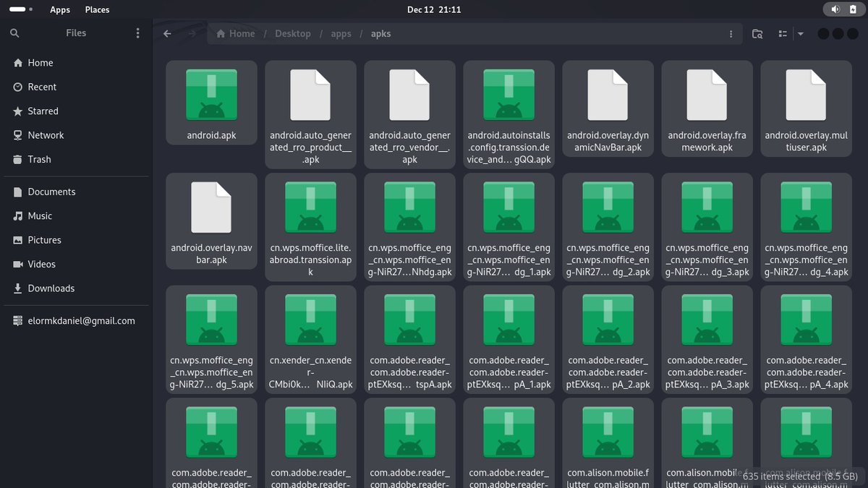Viewport: 868px width, 488px height.
Task: Open Trash in the sidebar
Action: point(76,159)
